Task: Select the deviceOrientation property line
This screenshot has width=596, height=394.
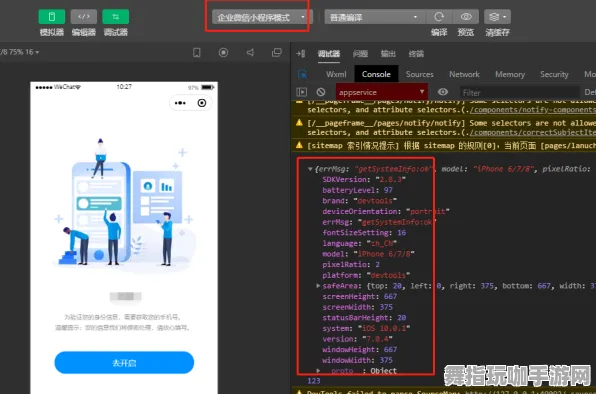Action: pos(386,211)
